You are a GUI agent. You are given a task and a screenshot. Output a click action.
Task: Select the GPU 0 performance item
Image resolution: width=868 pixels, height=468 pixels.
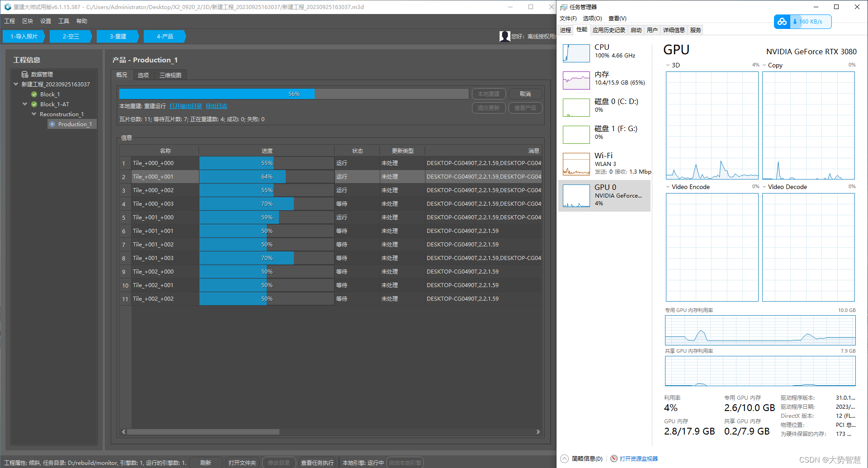tap(604, 196)
